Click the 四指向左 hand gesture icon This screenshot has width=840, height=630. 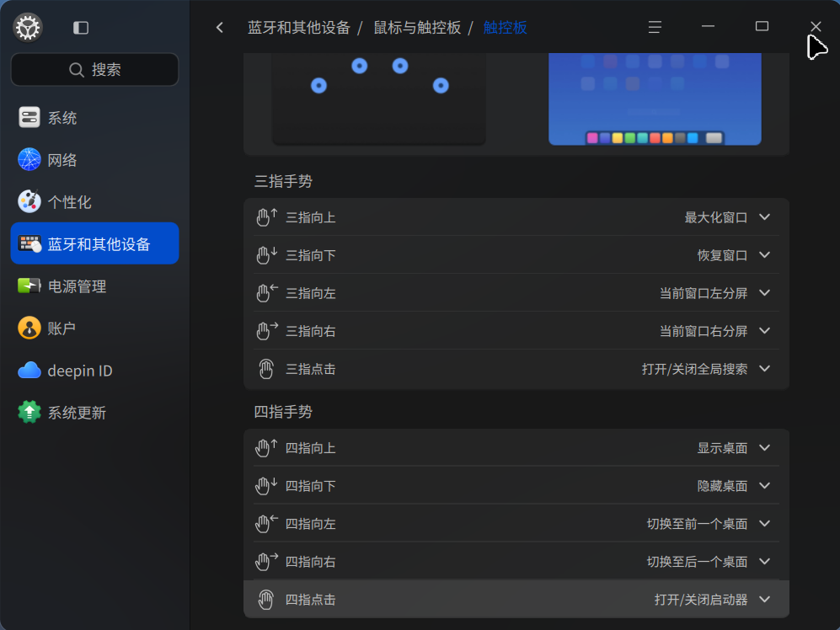click(266, 523)
